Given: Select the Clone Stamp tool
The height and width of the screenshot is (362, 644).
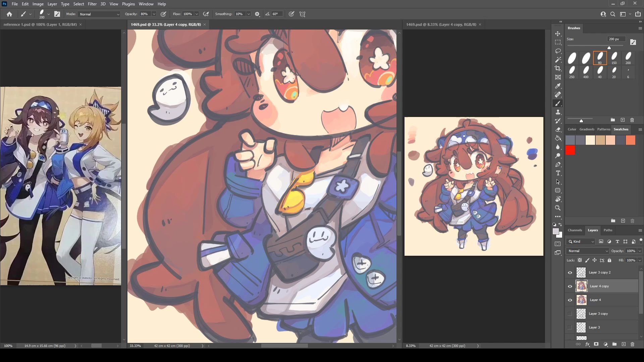Looking at the screenshot, I should 558,112.
